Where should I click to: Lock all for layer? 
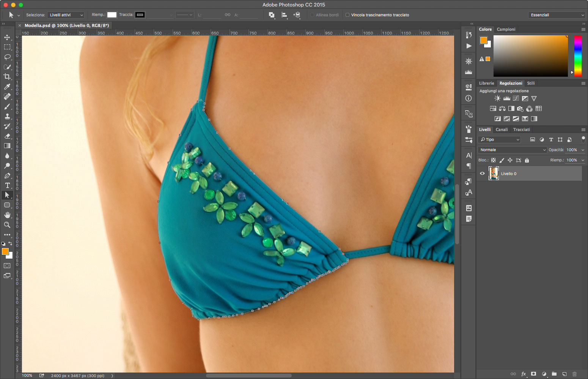point(527,160)
